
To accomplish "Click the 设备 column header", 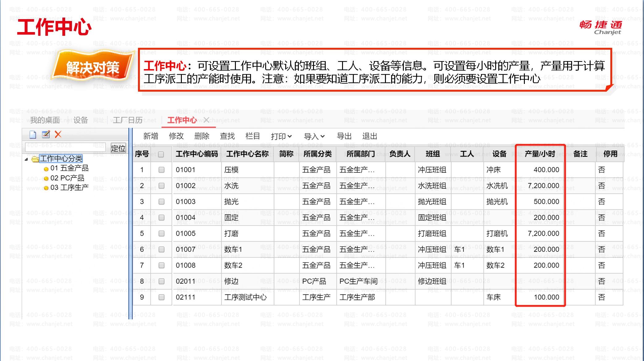I will tap(499, 154).
